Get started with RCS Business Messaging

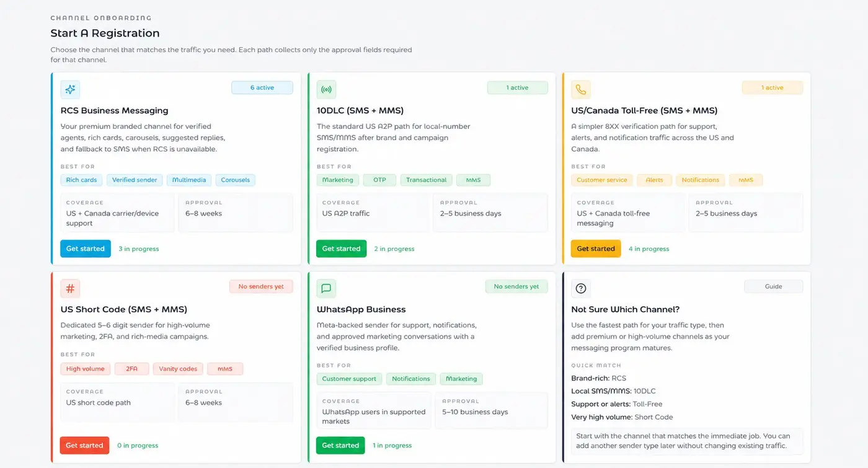click(86, 249)
